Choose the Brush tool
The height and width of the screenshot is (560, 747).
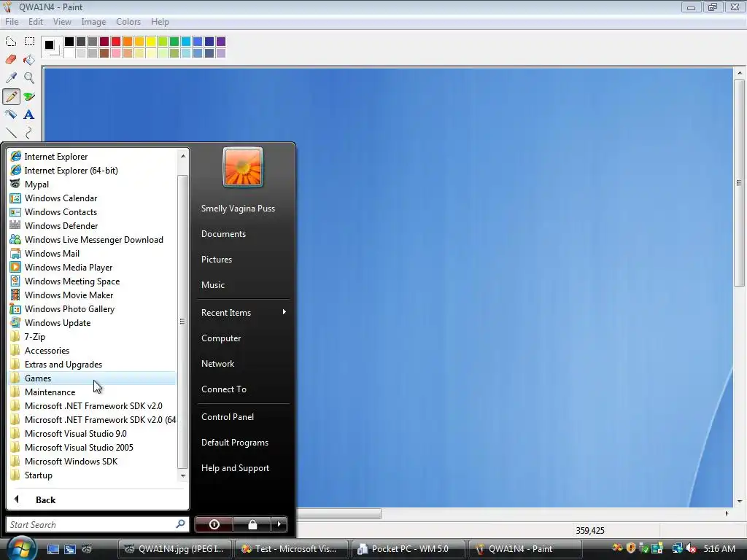click(x=29, y=97)
